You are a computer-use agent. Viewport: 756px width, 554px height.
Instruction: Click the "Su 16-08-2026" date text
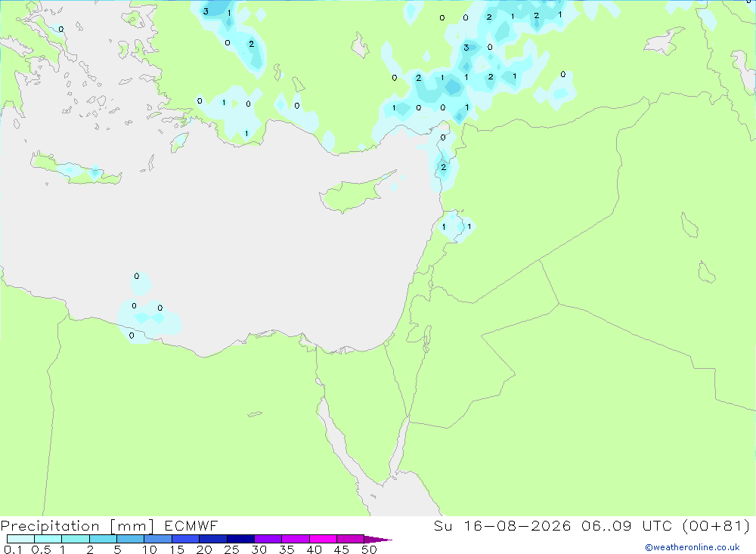503,525
